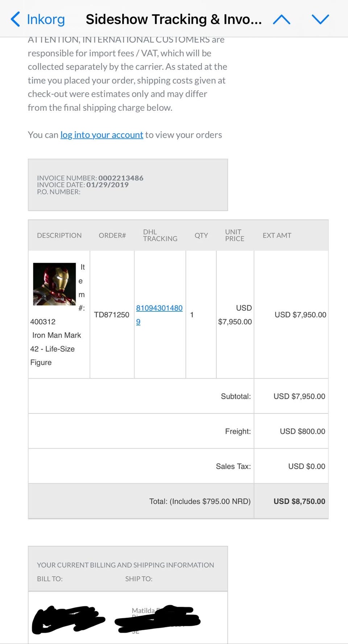
Task: Tap the BILL TO label
Action: (50, 579)
